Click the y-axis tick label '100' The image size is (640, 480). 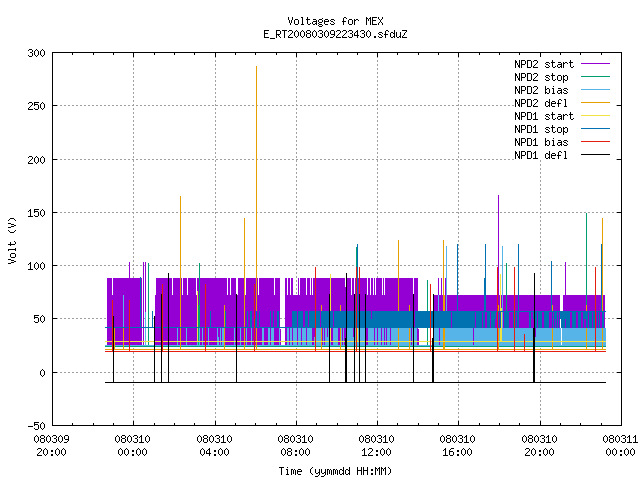click(36, 267)
